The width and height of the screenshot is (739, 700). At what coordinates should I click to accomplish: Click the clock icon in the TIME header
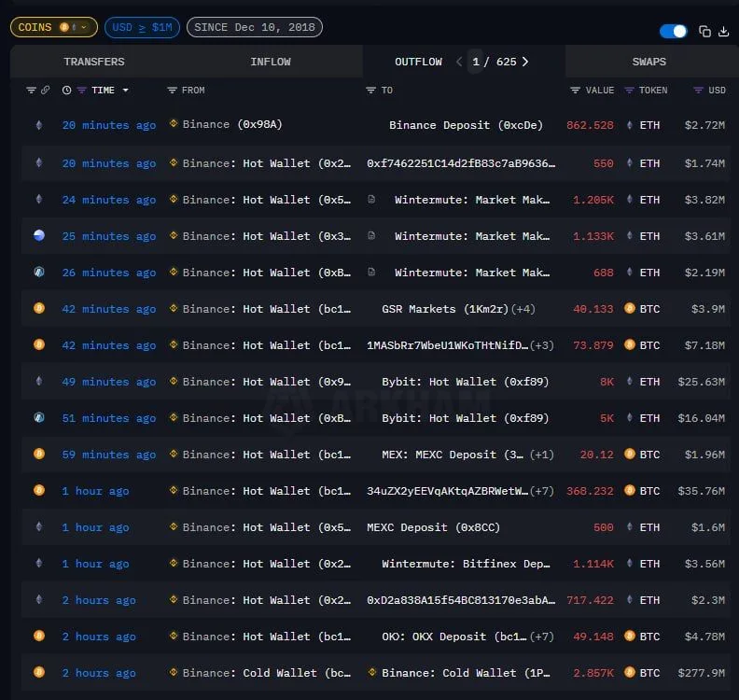pyautogui.click(x=66, y=91)
